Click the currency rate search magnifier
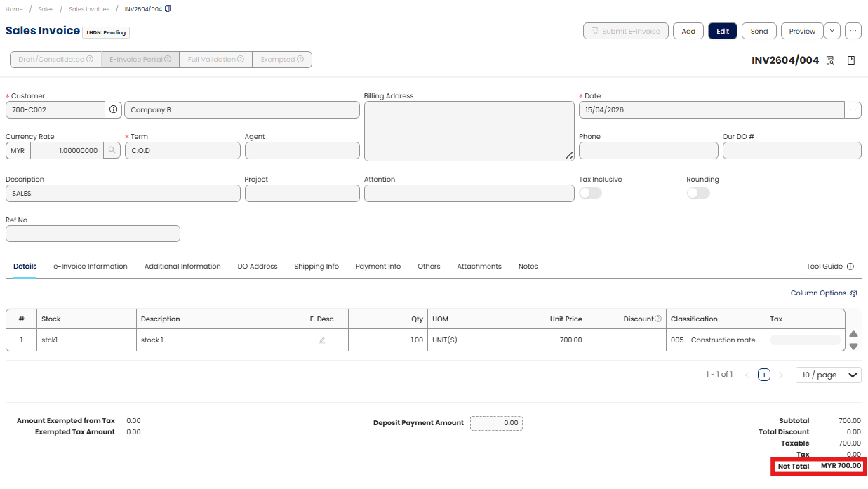 coord(112,150)
